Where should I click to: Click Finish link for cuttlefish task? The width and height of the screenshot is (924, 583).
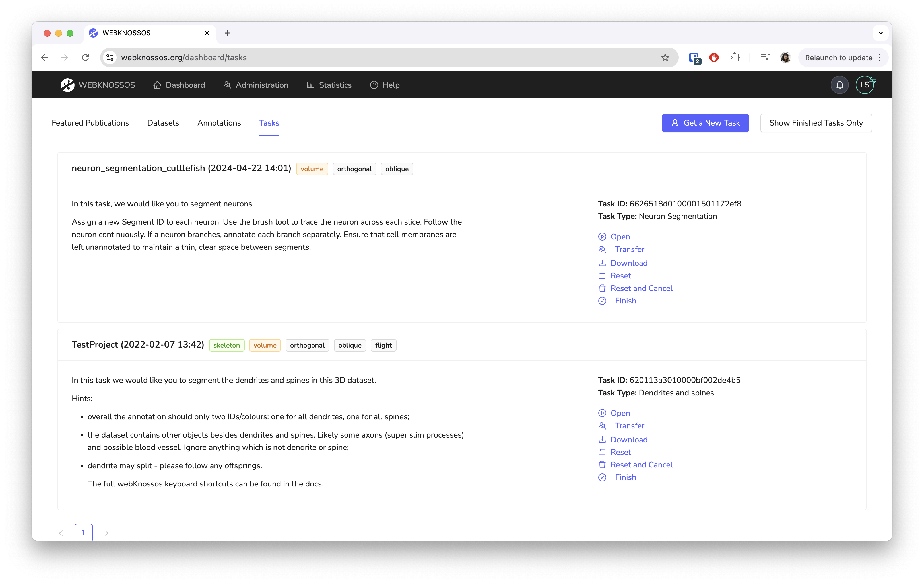click(626, 301)
